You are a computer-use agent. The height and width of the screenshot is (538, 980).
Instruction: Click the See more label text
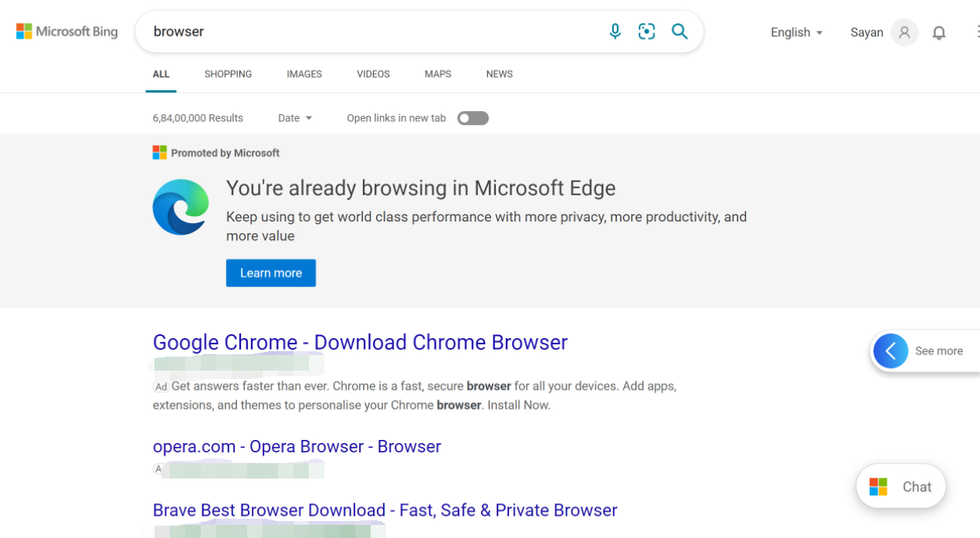[x=938, y=351]
